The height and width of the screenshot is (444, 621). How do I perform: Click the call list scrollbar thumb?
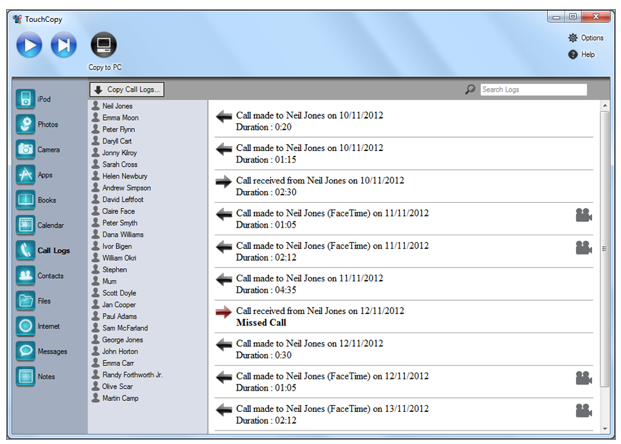[605, 249]
